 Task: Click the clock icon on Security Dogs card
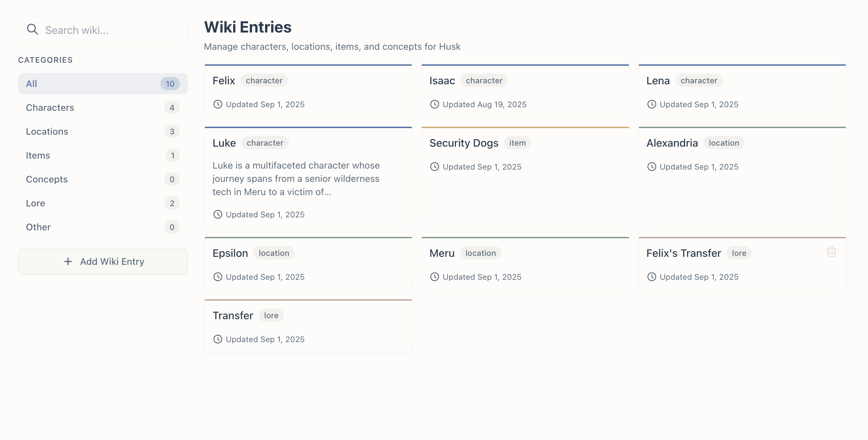pos(435,166)
